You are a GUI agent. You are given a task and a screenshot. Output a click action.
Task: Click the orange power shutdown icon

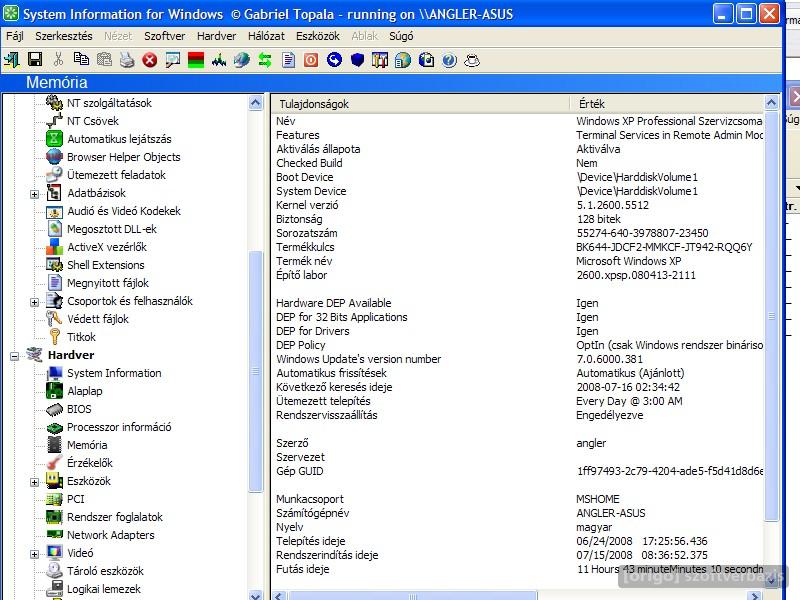tap(311, 60)
